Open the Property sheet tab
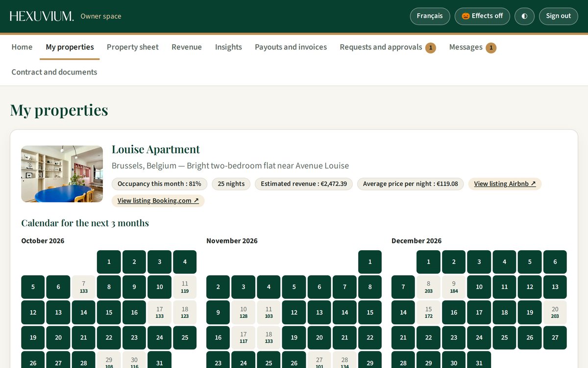This screenshot has width=588, height=368. point(133,47)
